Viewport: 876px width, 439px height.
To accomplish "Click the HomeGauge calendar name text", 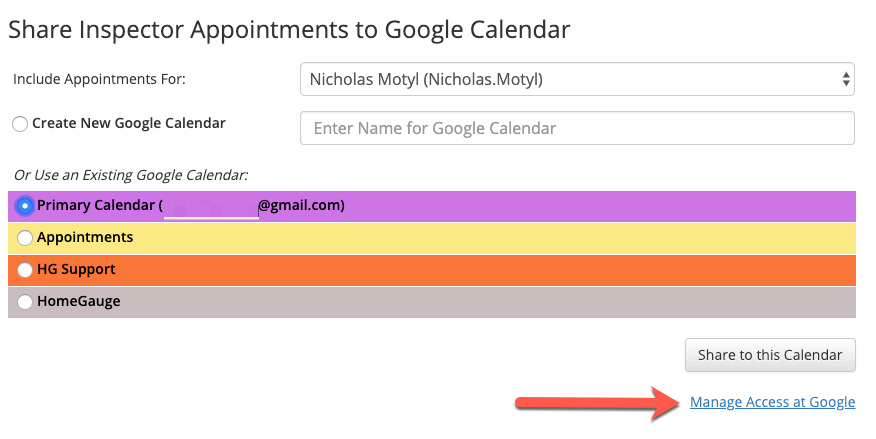I will pos(79,301).
